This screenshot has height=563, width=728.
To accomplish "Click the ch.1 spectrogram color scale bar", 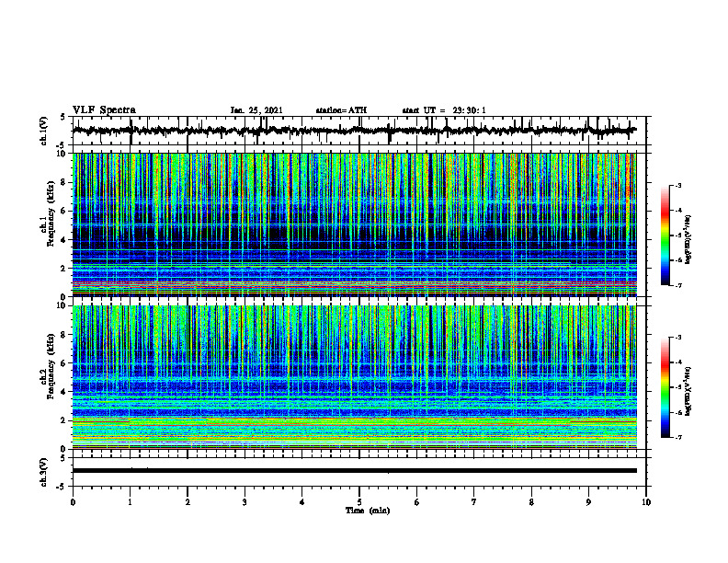I will coord(665,236).
